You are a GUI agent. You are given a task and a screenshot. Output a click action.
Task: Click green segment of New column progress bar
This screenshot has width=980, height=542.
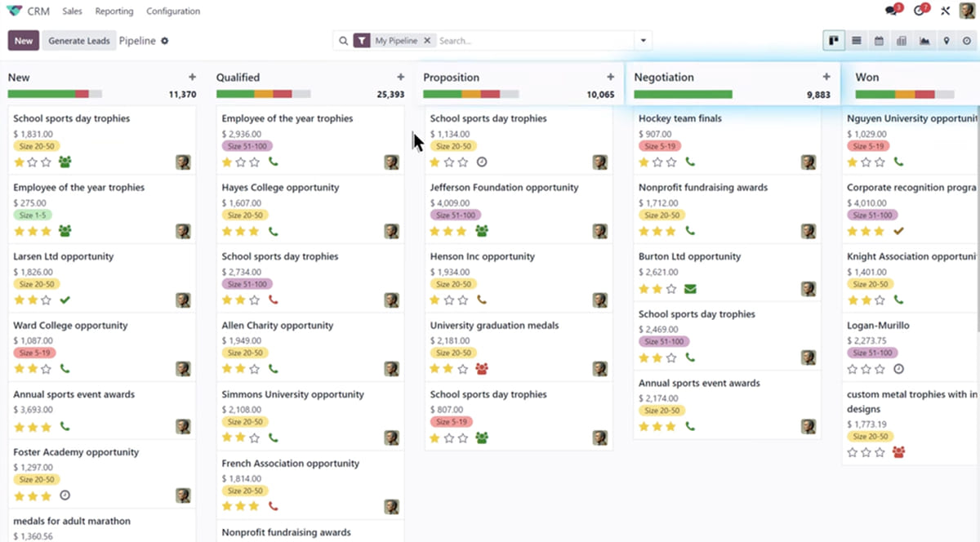click(42, 95)
